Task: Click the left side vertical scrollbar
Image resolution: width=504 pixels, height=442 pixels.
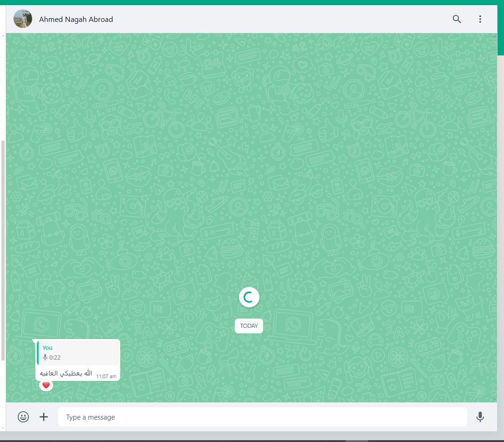Action: pos(3,251)
